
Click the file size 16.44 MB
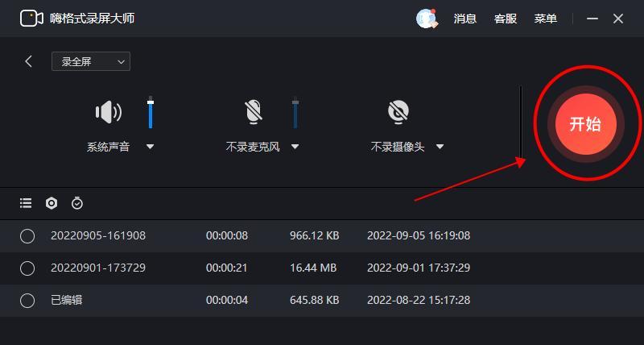(313, 268)
